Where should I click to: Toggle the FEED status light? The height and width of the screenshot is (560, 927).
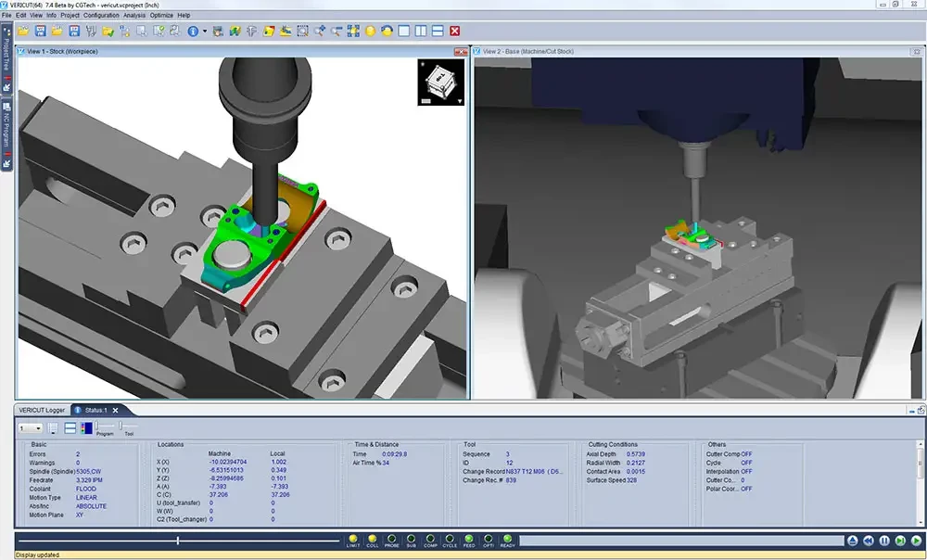469,540
